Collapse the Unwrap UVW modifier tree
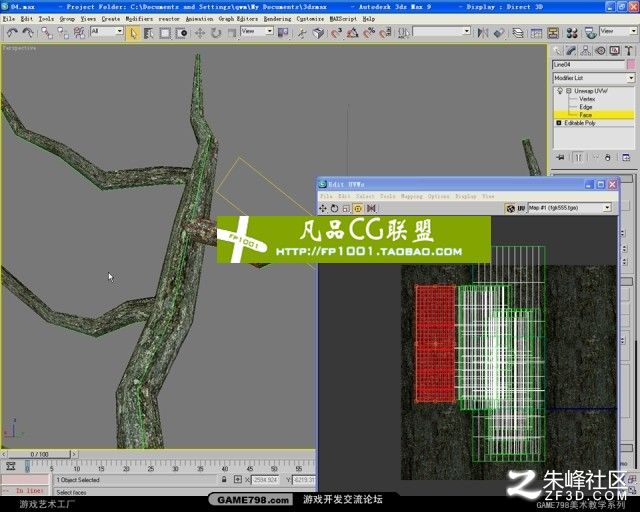Image resolution: width=640 pixels, height=512 pixels. 568,91
